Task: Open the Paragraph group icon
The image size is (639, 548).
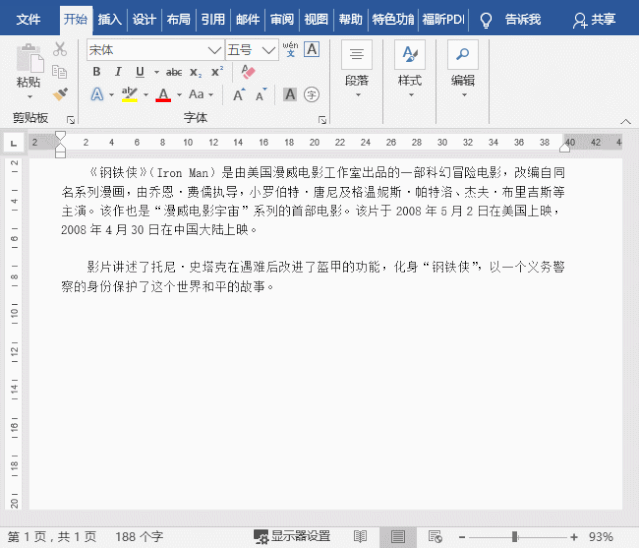Action: 357,54
